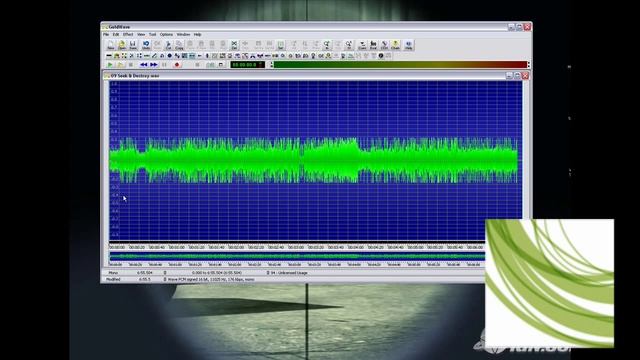Viewport: 640px width, 360px height.
Task: Click the 'Unlicensed Usage' status text
Action: click(x=292, y=272)
